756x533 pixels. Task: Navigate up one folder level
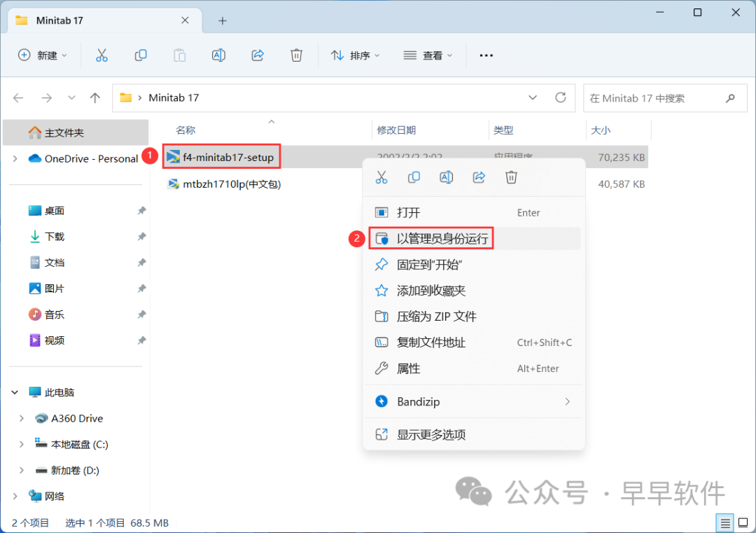95,98
